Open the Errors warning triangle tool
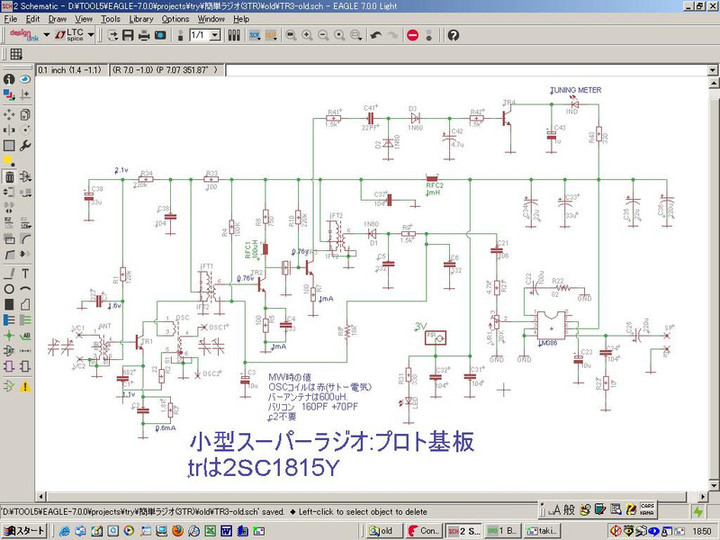 [23, 385]
